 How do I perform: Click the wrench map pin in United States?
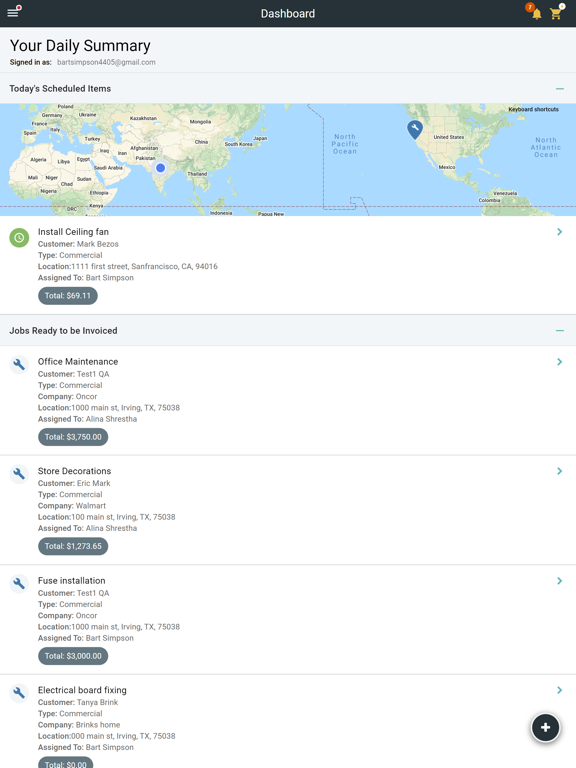pos(415,130)
